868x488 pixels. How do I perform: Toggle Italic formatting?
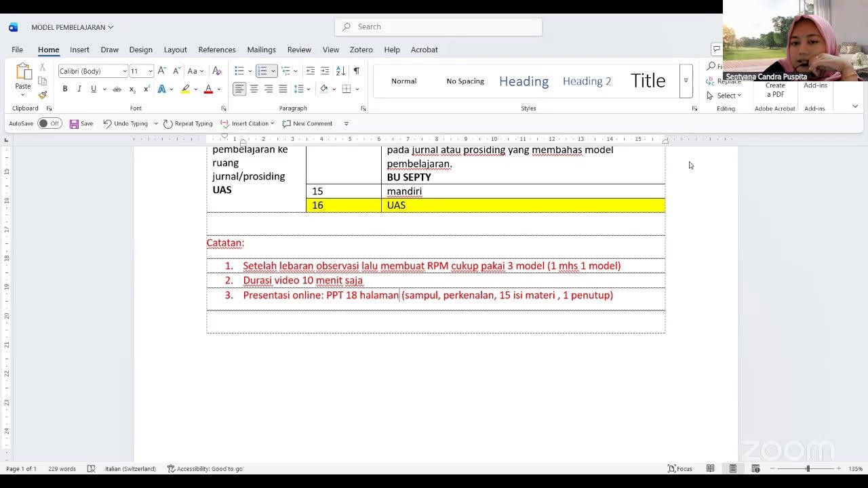[x=79, y=89]
